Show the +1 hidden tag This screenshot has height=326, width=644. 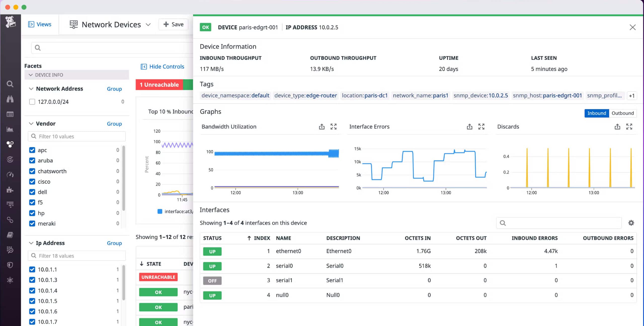pos(632,96)
